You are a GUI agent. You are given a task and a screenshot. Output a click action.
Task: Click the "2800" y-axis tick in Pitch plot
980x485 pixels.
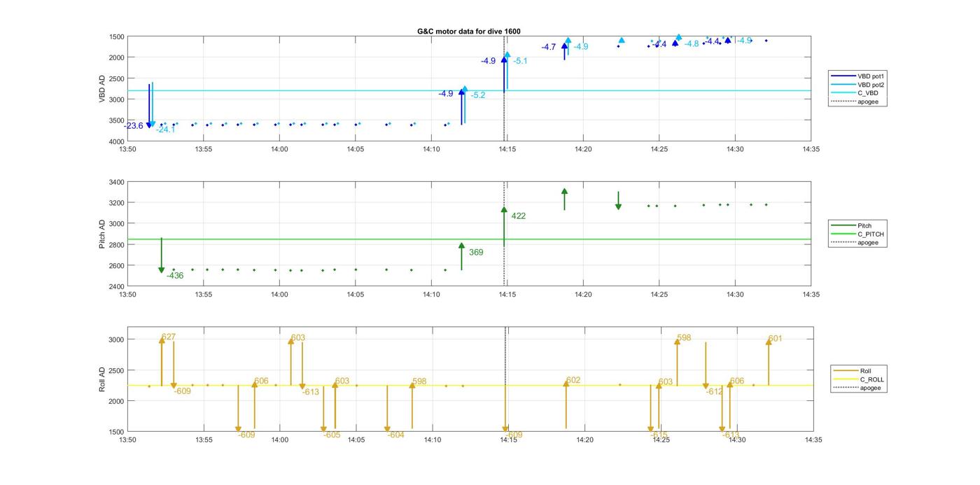(x=116, y=245)
